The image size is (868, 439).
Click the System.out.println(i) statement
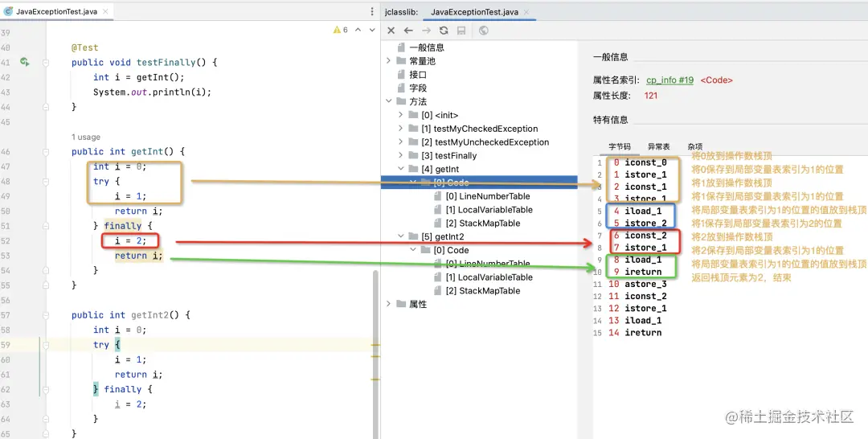[x=152, y=92]
